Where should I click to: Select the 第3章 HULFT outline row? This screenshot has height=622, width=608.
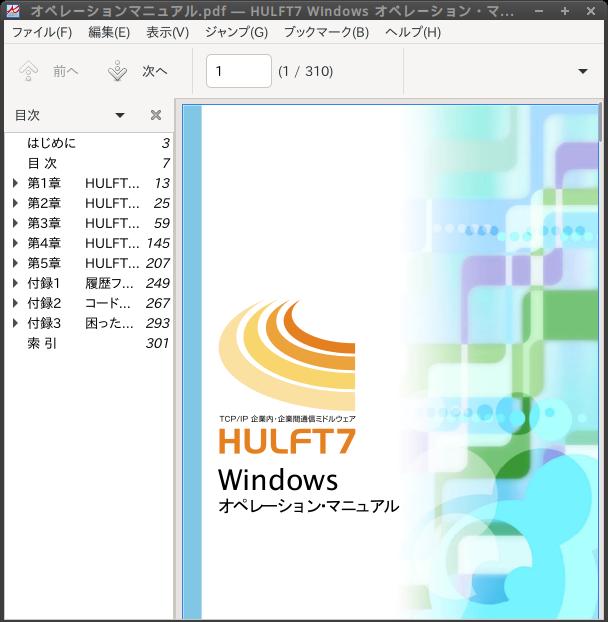(x=89, y=223)
